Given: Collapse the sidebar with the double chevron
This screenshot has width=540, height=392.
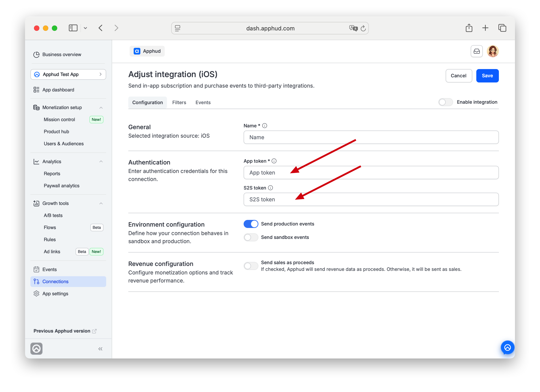Looking at the screenshot, I should [x=101, y=349].
